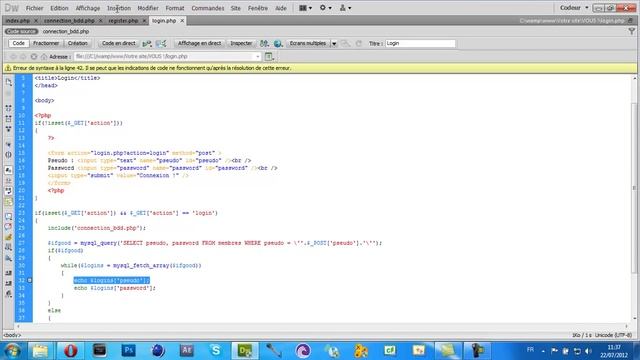This screenshot has width=640, height=360.
Task: Click the refresh icon near Titre
Action: [x=358, y=43]
